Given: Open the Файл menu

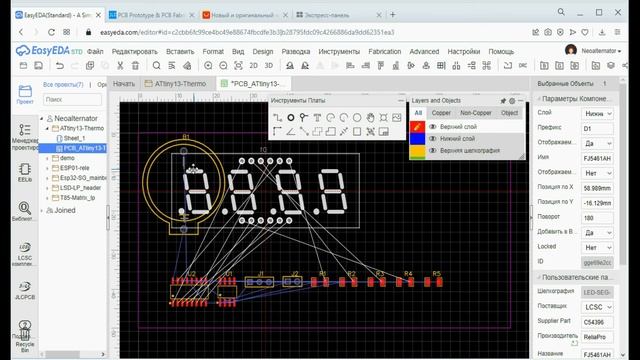Looking at the screenshot, I should pos(95,51).
